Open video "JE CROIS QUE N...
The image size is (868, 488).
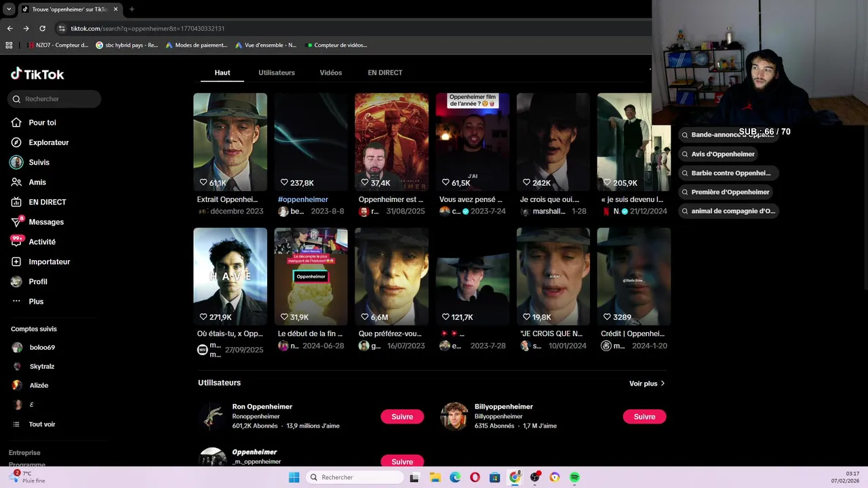pyautogui.click(x=553, y=277)
